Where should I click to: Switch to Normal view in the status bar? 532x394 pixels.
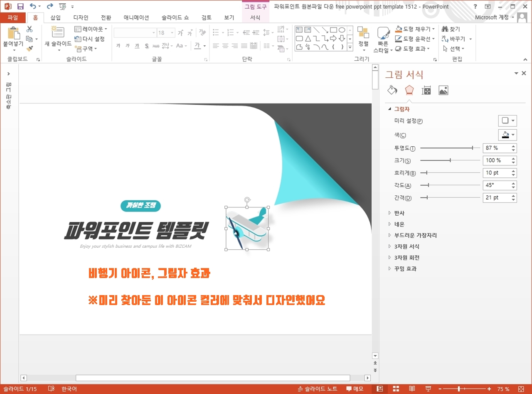pyautogui.click(x=380, y=389)
